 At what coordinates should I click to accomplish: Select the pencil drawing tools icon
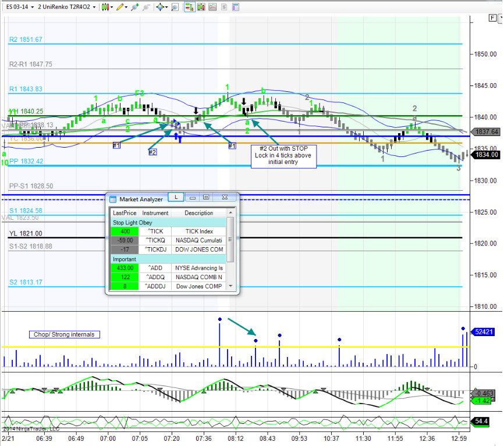click(x=120, y=7)
